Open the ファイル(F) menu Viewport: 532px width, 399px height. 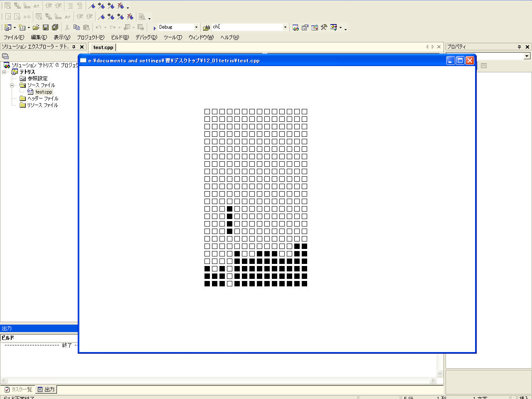tap(14, 37)
